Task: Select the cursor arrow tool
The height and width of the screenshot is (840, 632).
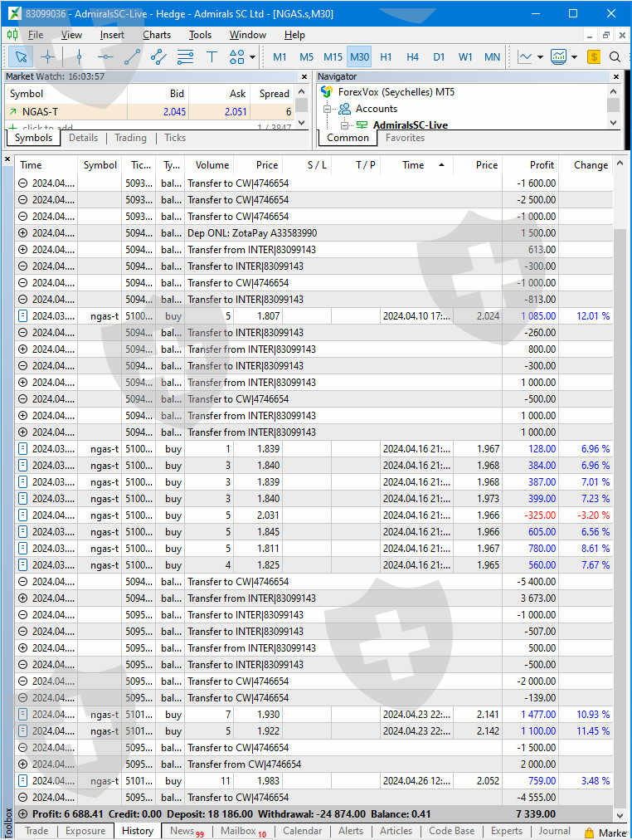Action: [x=21, y=56]
